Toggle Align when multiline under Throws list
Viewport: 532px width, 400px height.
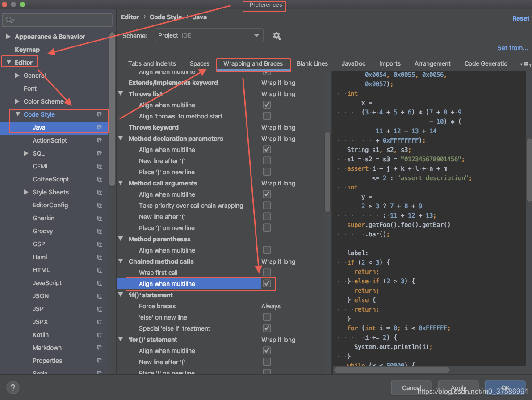pos(267,105)
